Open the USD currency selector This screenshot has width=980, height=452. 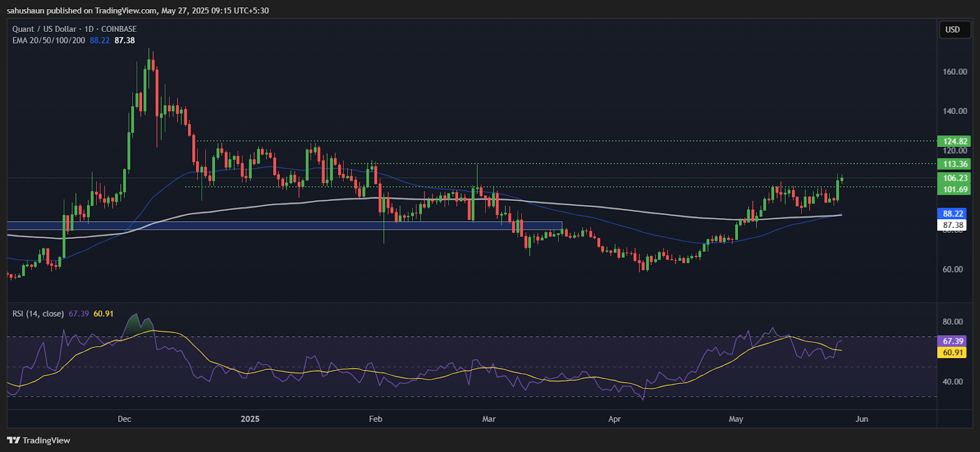952,29
